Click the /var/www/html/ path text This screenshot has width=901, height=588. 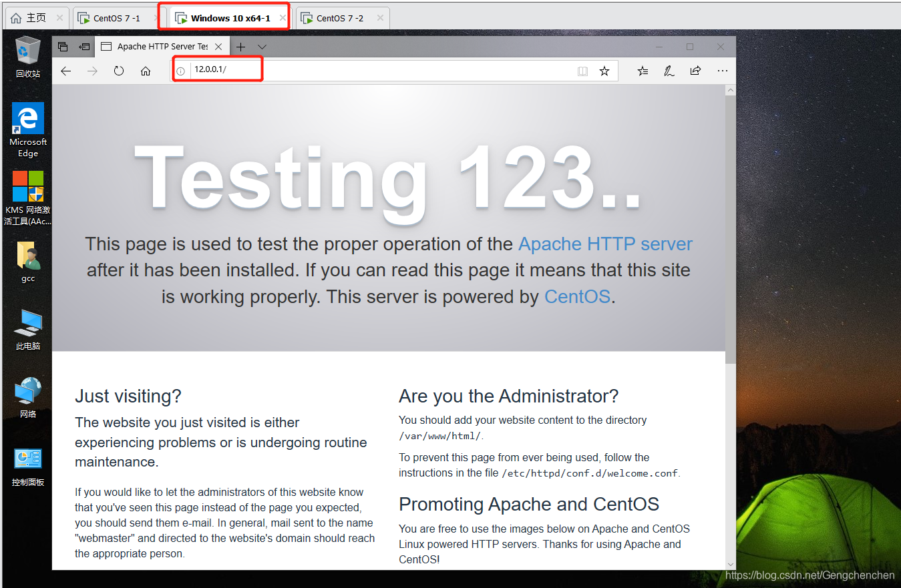(439, 436)
